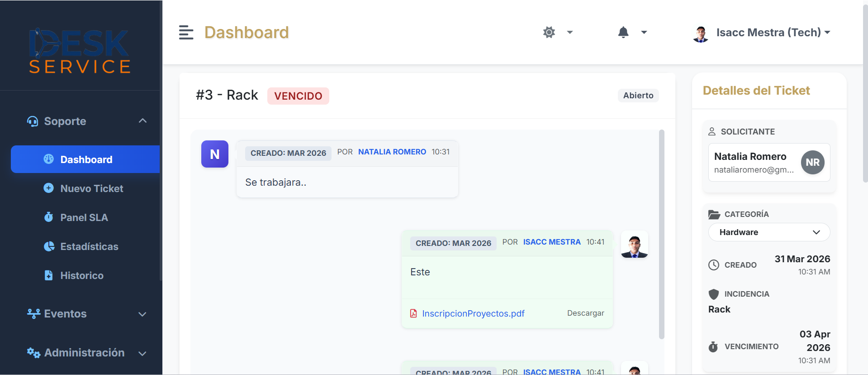Viewport: 868px width, 375px height.
Task: Open the Hardware category dropdown
Action: click(769, 232)
